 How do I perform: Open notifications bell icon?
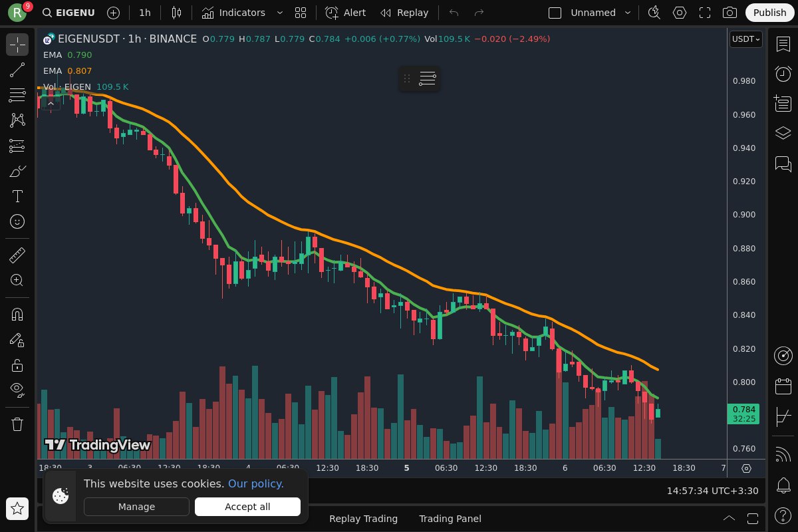point(783,485)
